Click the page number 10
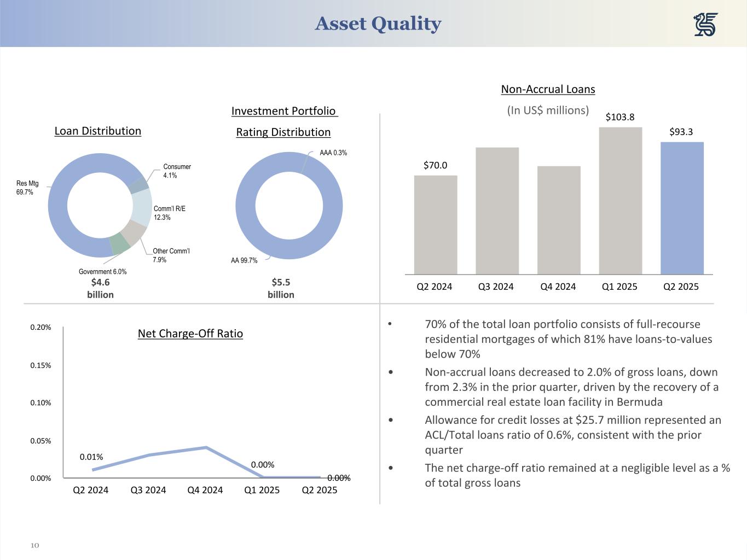 [35, 545]
